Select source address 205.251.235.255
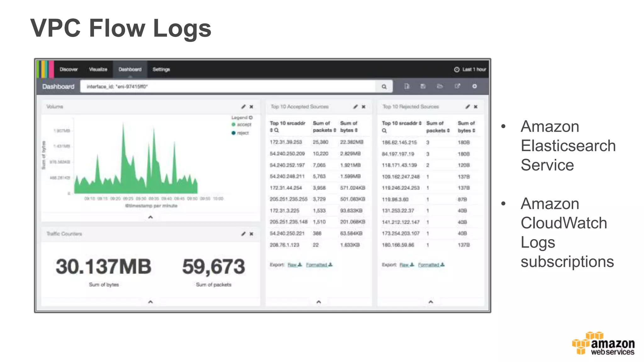 pyautogui.click(x=288, y=199)
